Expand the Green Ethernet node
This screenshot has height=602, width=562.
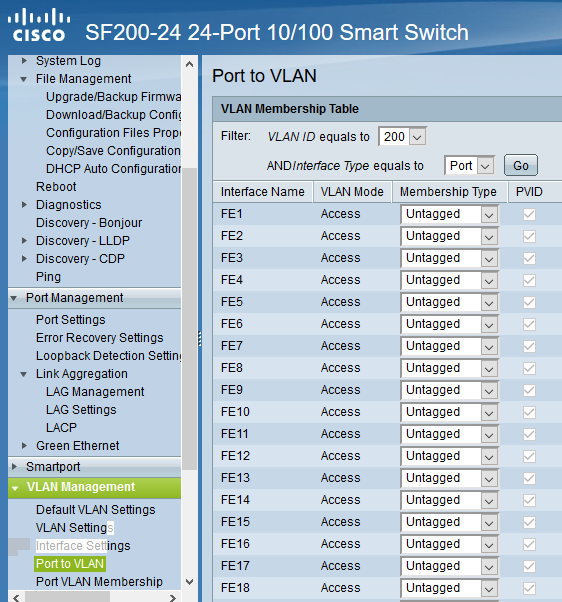pos(24,446)
